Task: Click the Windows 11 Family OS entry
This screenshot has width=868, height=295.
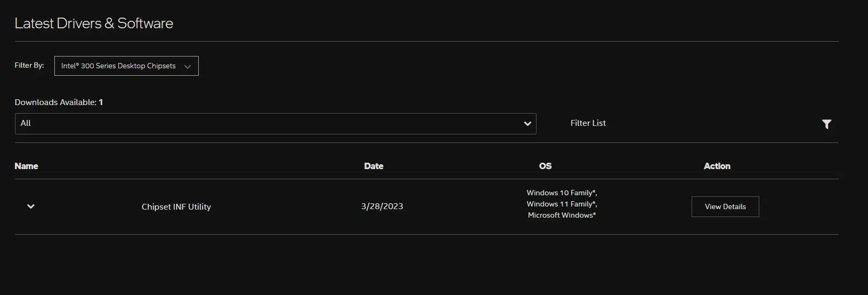Action: tap(562, 204)
